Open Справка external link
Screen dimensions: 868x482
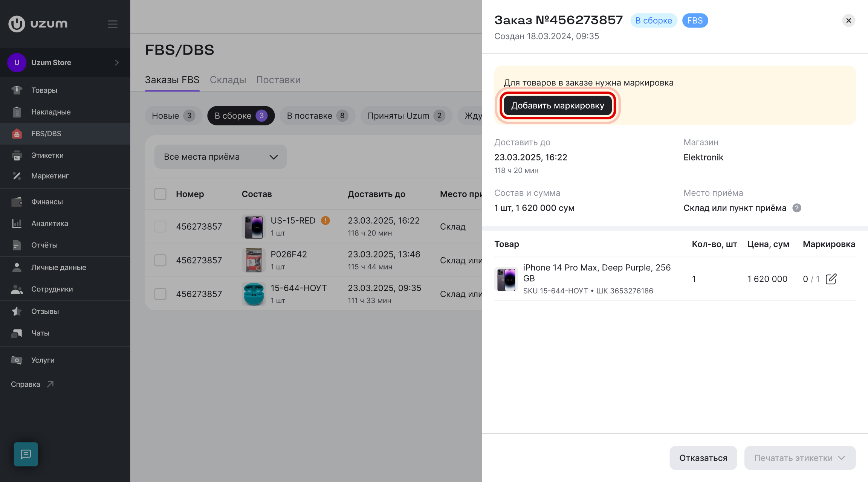32,384
